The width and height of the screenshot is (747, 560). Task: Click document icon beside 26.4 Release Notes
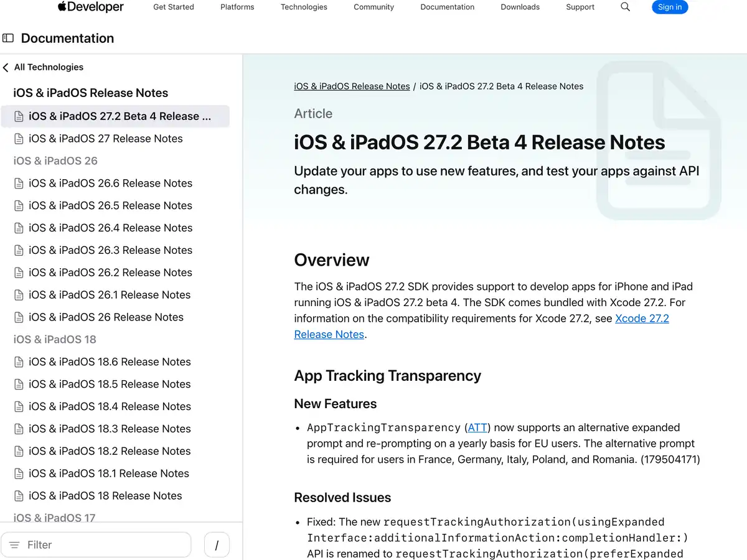click(x=19, y=228)
